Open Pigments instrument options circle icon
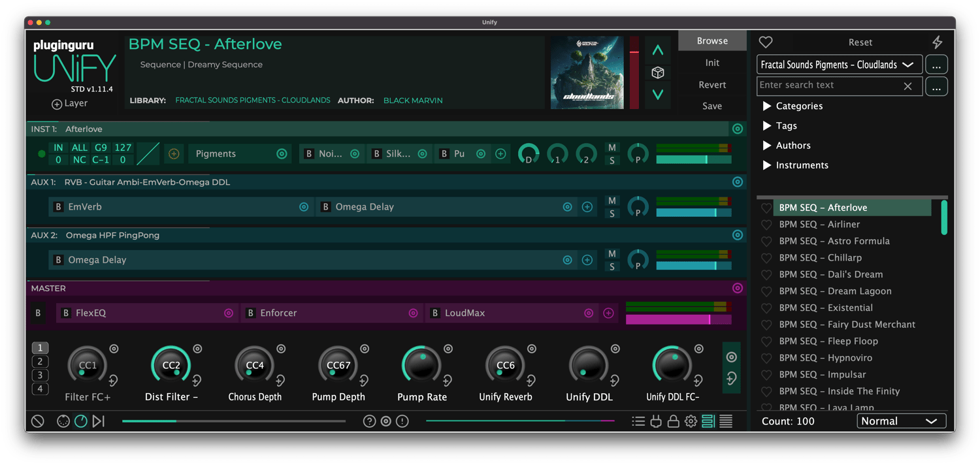 point(282,154)
